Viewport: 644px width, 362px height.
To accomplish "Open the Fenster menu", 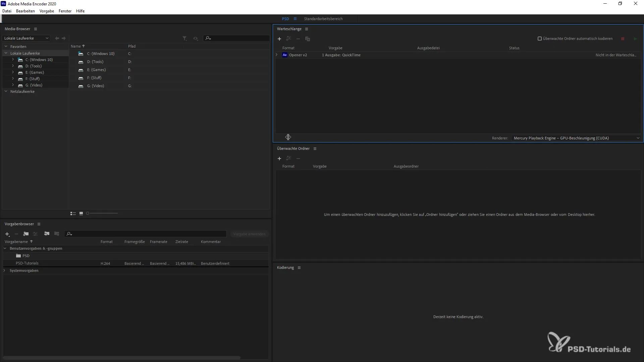I will pyautogui.click(x=65, y=11).
